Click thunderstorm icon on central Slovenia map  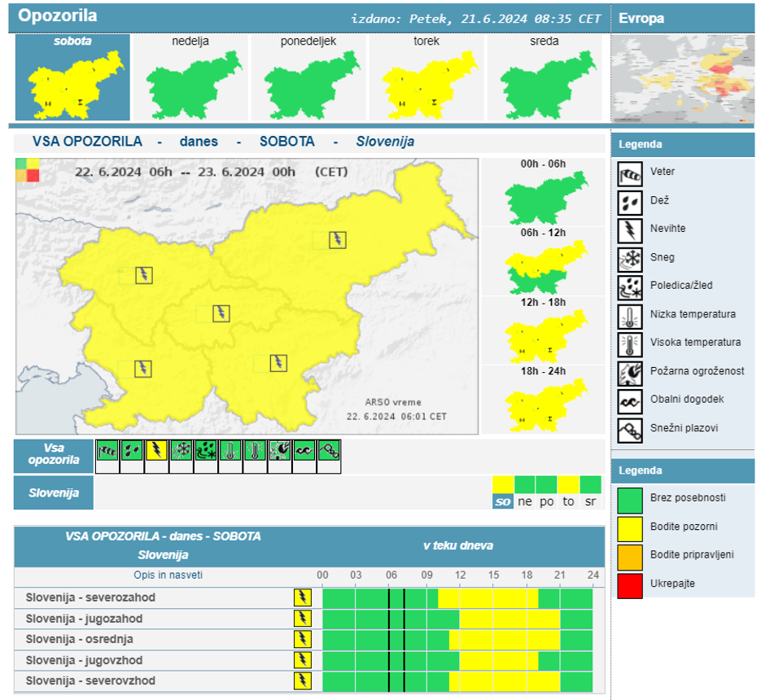click(x=221, y=313)
